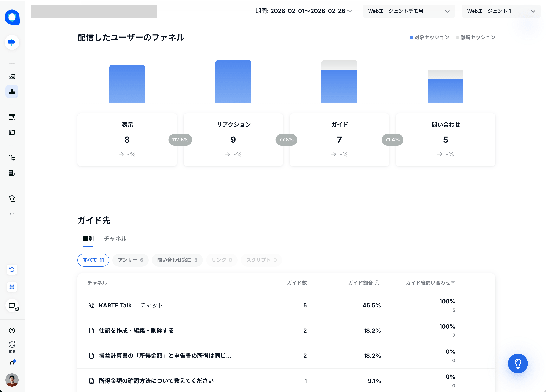
Task: Click the flow tree sidebar icon
Action: tap(12, 157)
